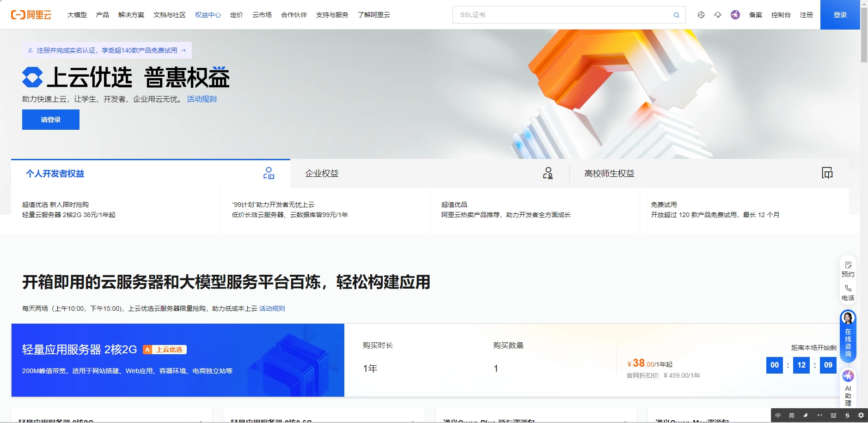Viewport: 868px width, 423px height.
Task: Click the 购买时长 1年 value
Action: [x=370, y=369]
